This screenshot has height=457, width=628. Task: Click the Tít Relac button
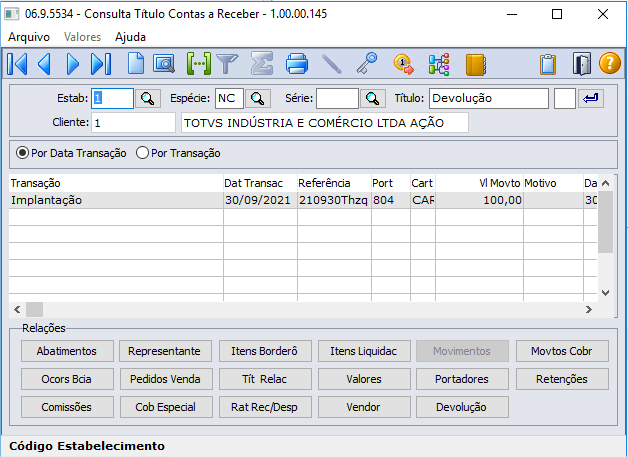(x=265, y=379)
